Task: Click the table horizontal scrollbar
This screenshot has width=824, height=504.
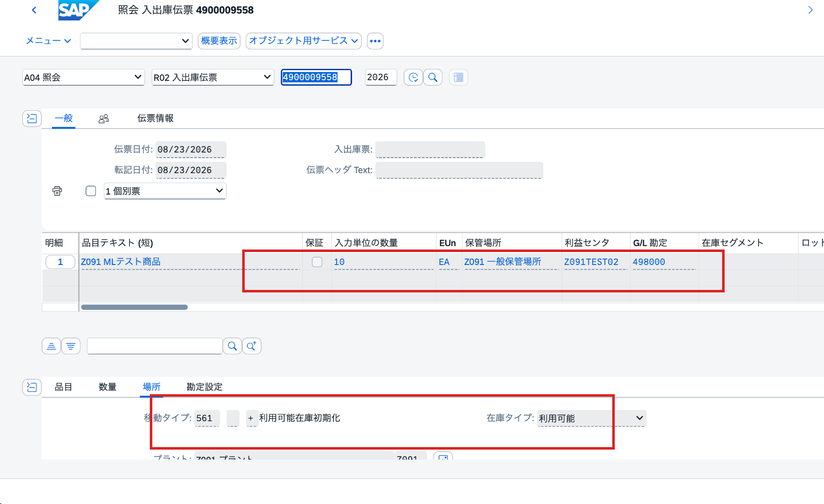Action: pyautogui.click(x=134, y=307)
